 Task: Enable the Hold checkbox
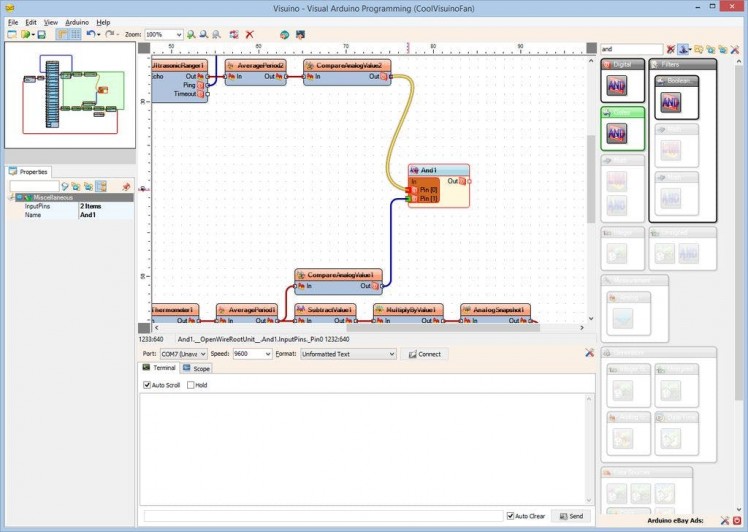[x=191, y=385]
